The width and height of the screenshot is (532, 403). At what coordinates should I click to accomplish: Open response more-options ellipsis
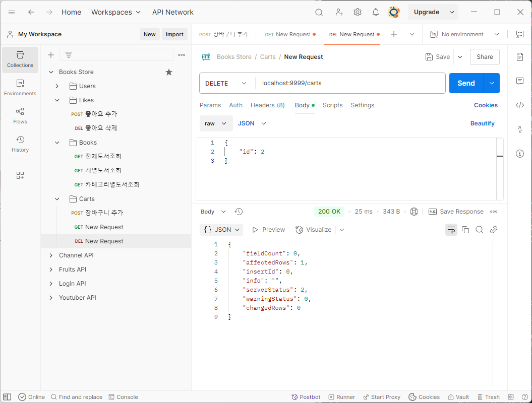point(494,212)
